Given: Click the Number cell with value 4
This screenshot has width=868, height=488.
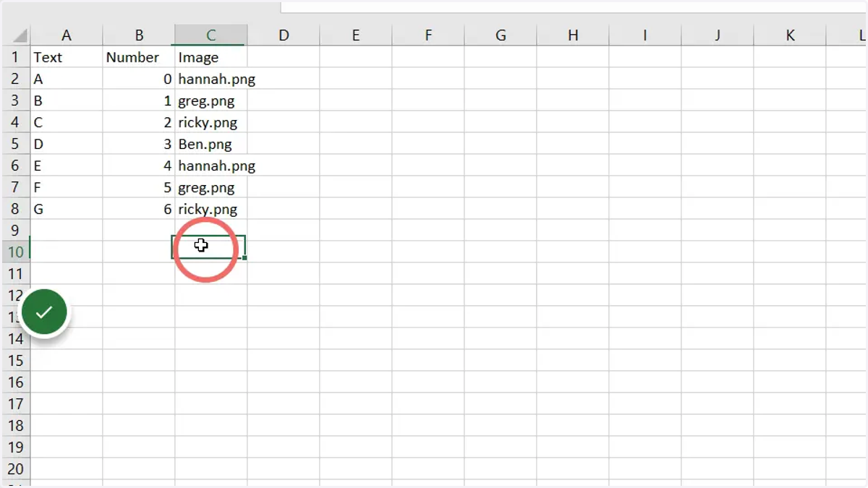Looking at the screenshot, I should click(x=139, y=166).
